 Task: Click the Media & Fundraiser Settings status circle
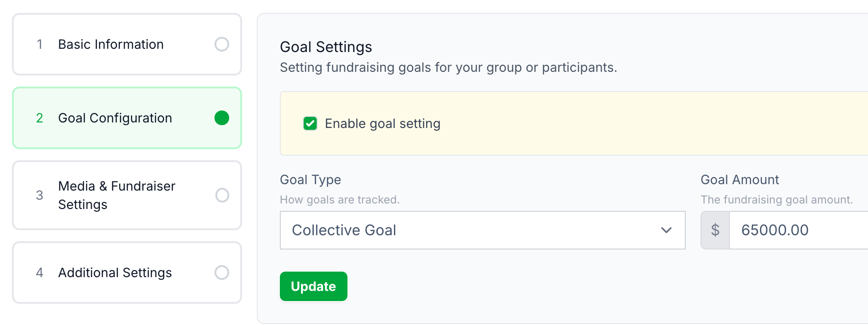[222, 195]
